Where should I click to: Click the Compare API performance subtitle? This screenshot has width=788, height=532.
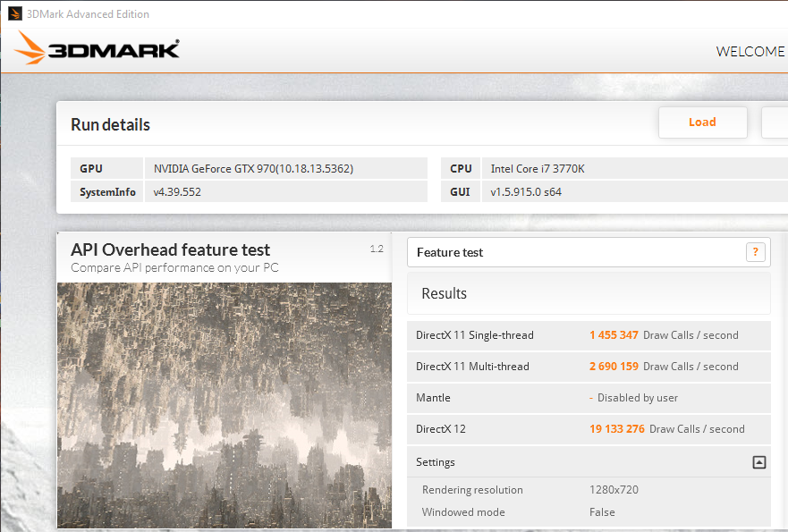pyautogui.click(x=174, y=267)
